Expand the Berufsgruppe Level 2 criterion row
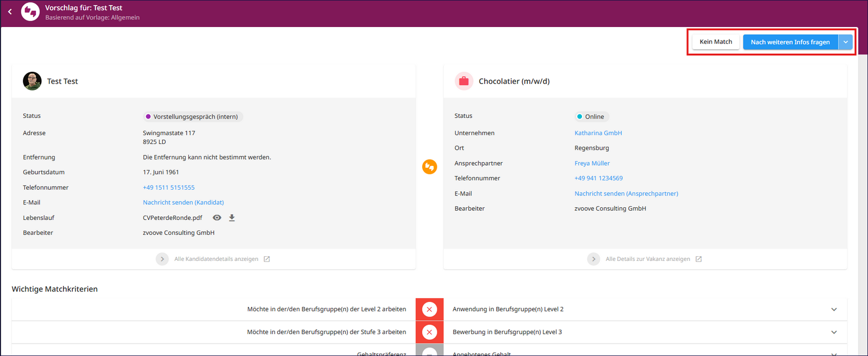The width and height of the screenshot is (868, 356). click(x=834, y=309)
